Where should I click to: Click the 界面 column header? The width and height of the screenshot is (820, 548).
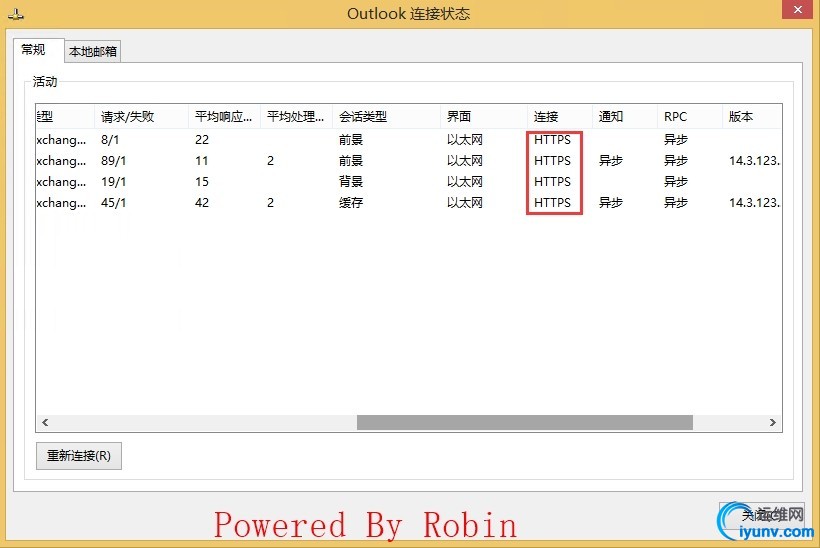coord(483,117)
